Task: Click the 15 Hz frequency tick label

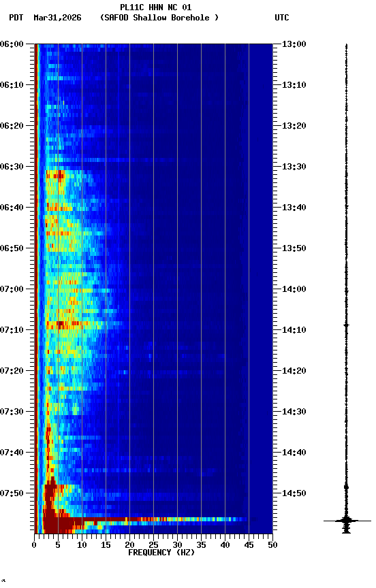Action: [106, 545]
